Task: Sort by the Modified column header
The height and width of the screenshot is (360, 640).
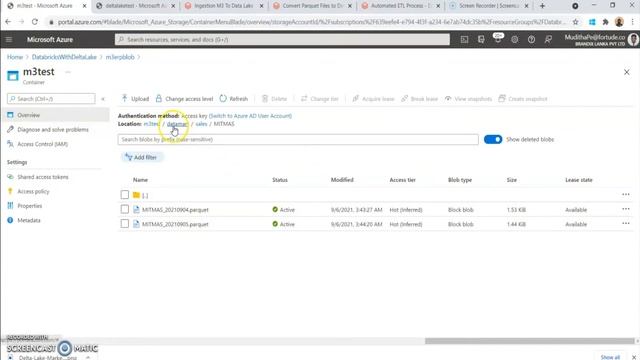Action: point(342,180)
